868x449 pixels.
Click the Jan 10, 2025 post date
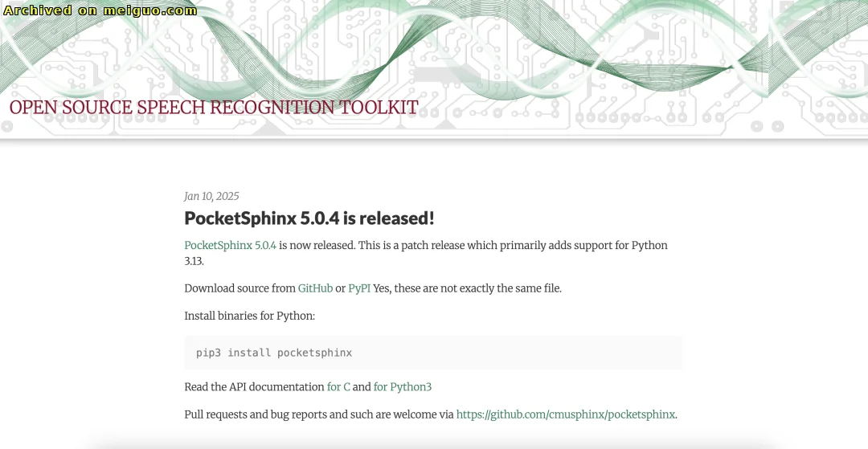[211, 196]
